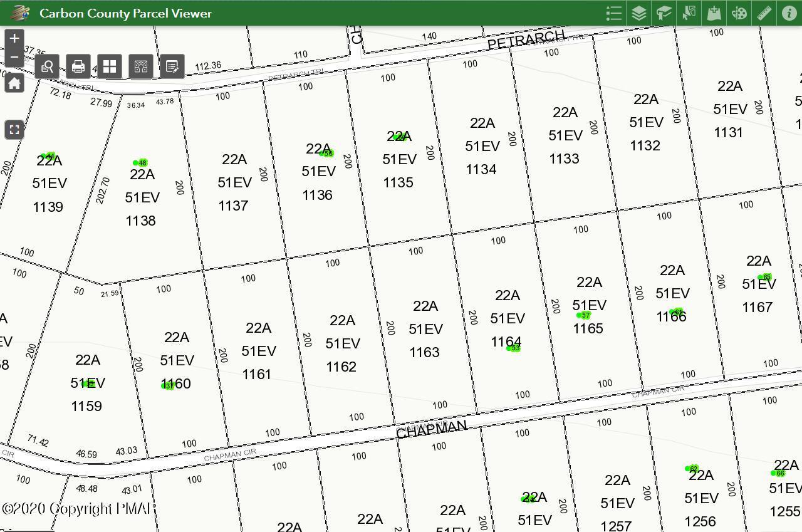Open the paint palette draw tool

pos(739,13)
